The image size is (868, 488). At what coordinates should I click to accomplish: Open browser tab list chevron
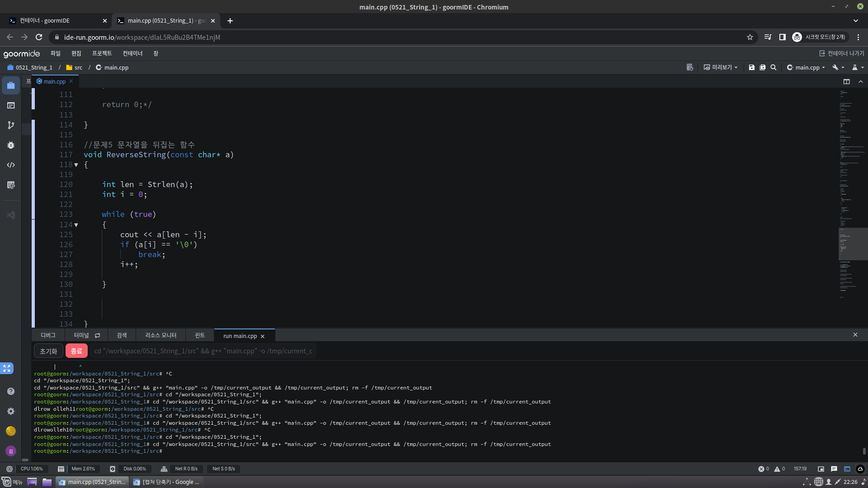tap(855, 21)
